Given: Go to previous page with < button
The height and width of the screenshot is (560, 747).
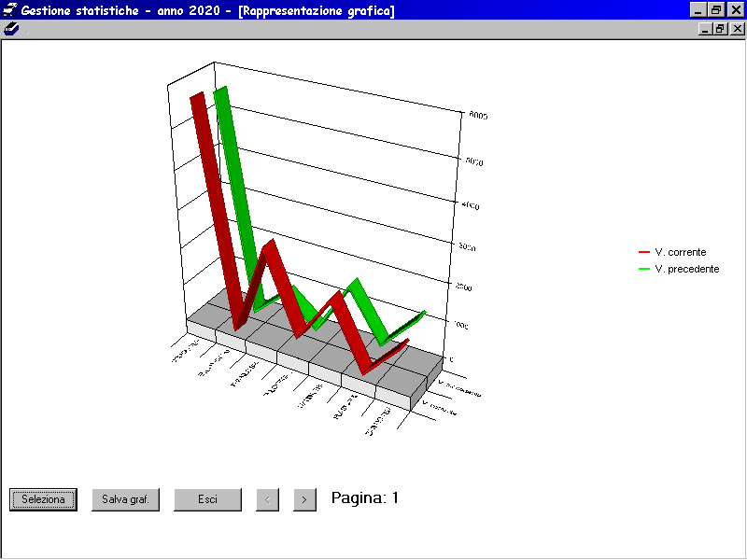Looking at the screenshot, I should [x=267, y=499].
